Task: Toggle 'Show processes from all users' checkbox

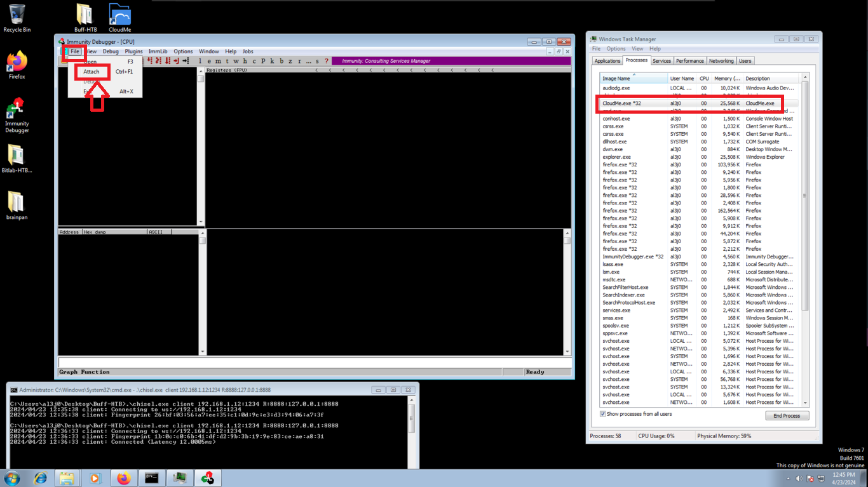Action: 603,414
